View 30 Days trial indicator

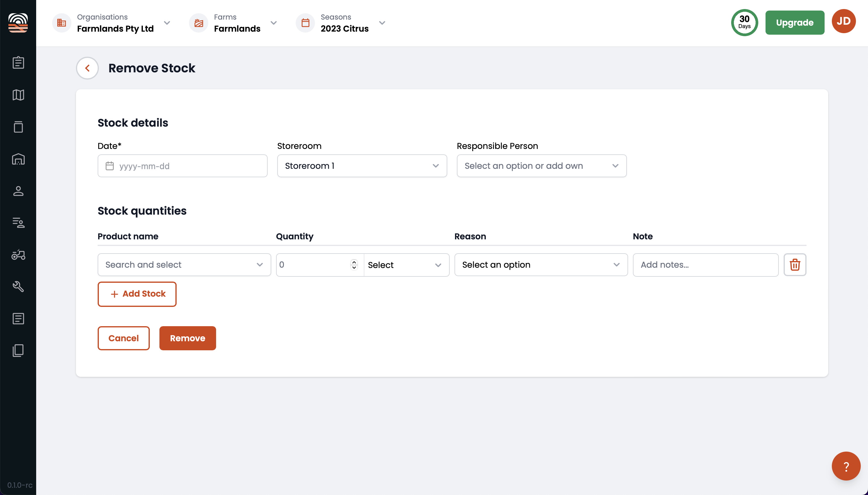pos(744,22)
